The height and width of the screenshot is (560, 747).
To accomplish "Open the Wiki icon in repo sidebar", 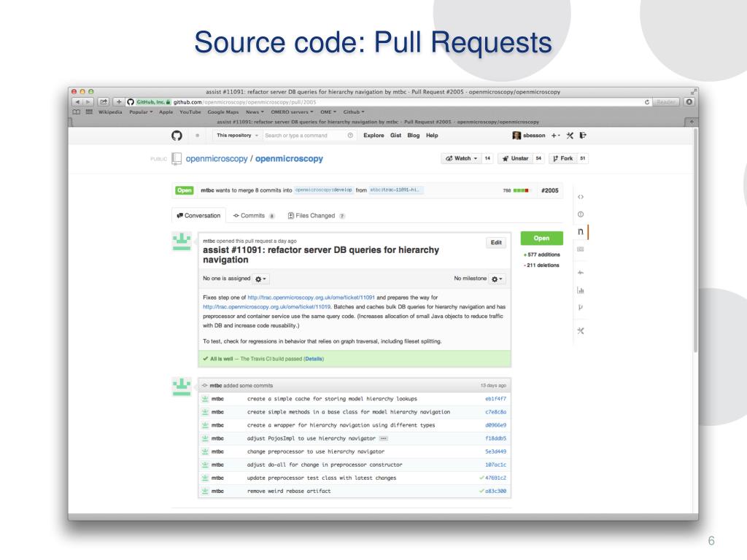I will coord(580,249).
